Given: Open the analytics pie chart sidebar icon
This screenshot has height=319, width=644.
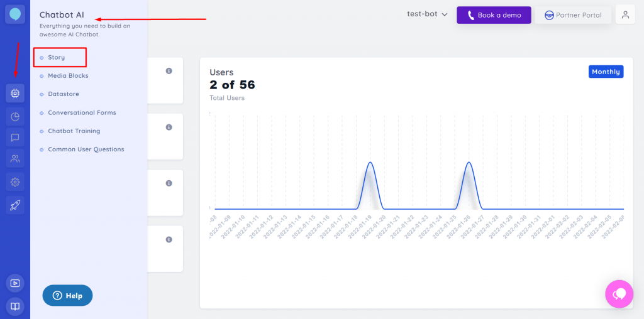Looking at the screenshot, I should pyautogui.click(x=15, y=116).
